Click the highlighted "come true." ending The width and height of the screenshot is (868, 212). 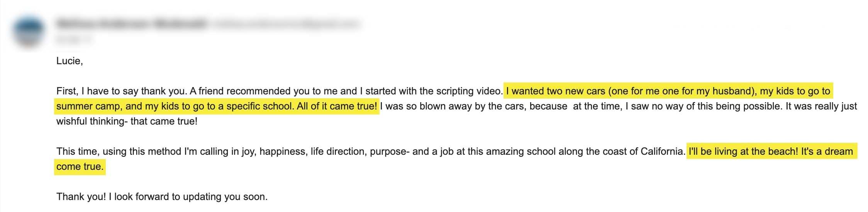point(80,167)
